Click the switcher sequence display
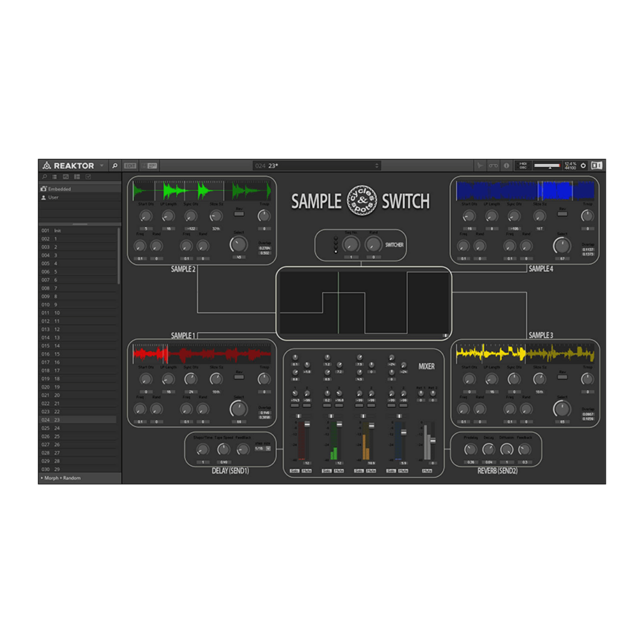Screen dimensions: 644x644 click(364, 303)
